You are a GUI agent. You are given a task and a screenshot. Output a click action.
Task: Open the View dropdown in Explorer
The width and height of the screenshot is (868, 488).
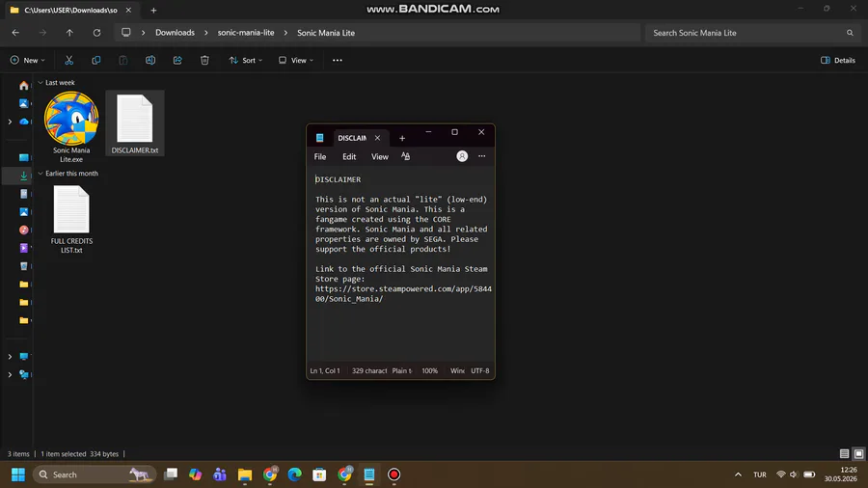pyautogui.click(x=296, y=60)
